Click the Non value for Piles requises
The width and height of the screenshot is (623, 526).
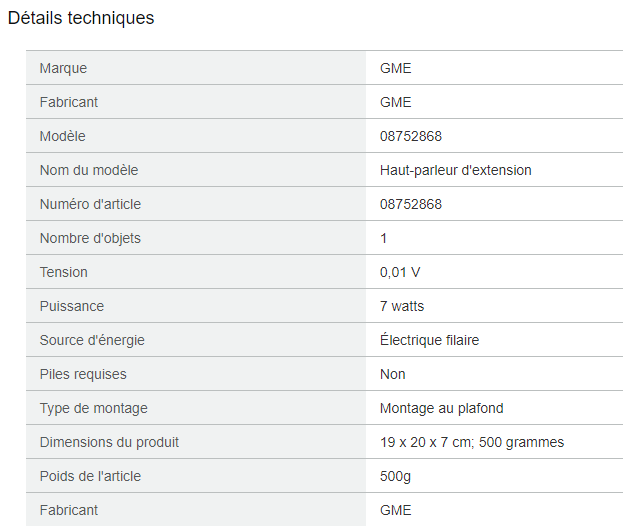pos(393,374)
